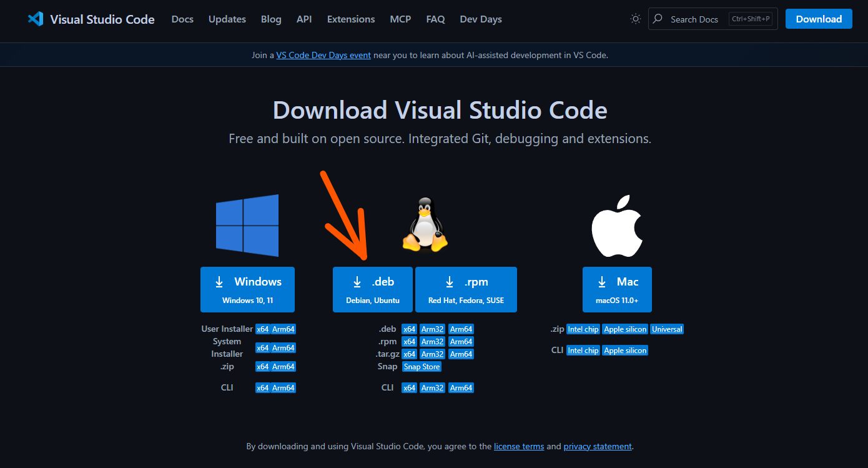
Task: Click the "Ctrl+Shift+P" shortcut hint
Action: (751, 19)
